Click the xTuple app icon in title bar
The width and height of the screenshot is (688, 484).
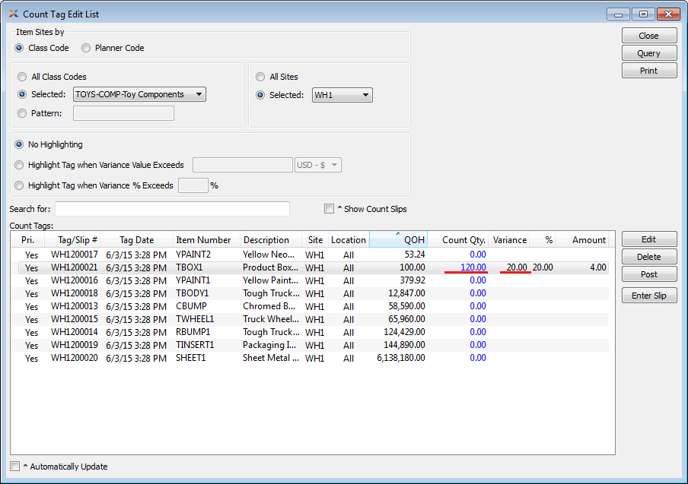pyautogui.click(x=14, y=15)
